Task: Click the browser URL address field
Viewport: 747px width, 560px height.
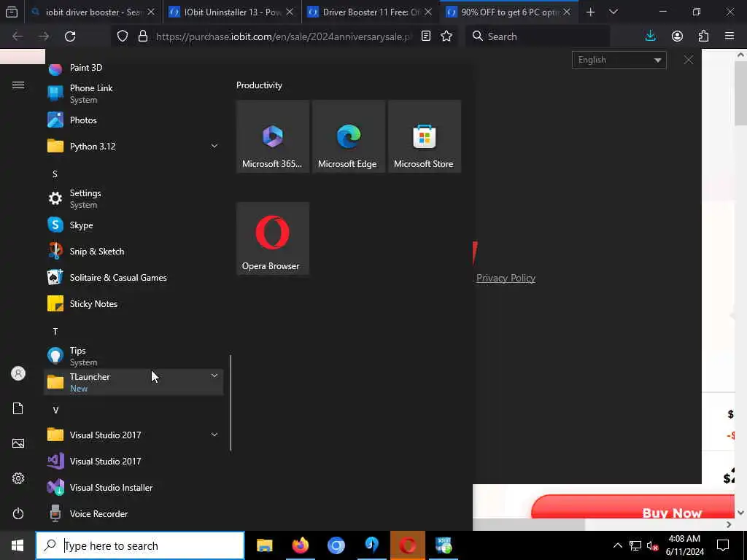Action: click(x=283, y=36)
